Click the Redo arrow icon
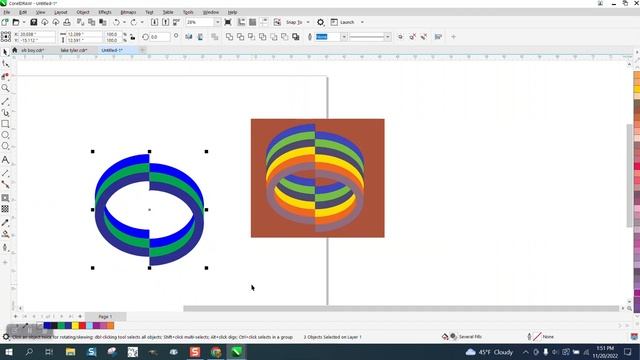The width and height of the screenshot is (640, 360). [x=133, y=22]
